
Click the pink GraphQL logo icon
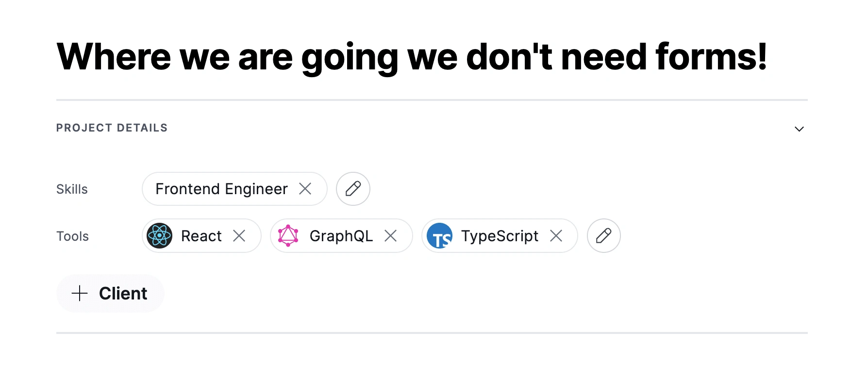pos(288,236)
